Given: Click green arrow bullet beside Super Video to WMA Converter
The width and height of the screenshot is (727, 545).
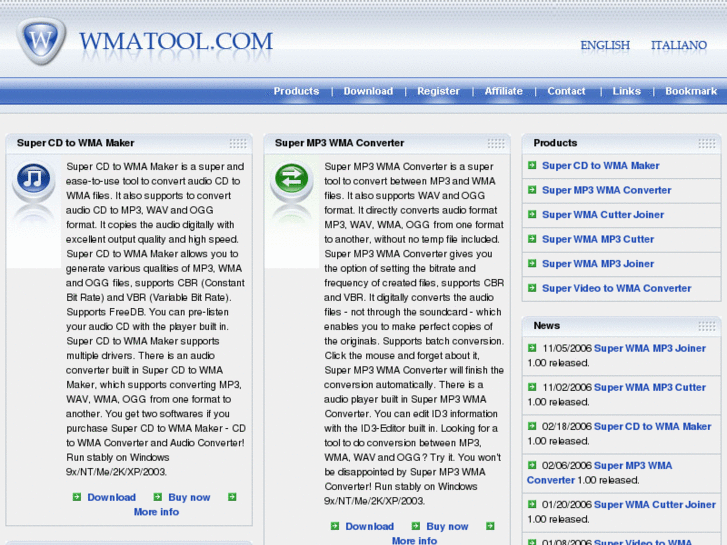Looking at the screenshot, I should [x=532, y=288].
